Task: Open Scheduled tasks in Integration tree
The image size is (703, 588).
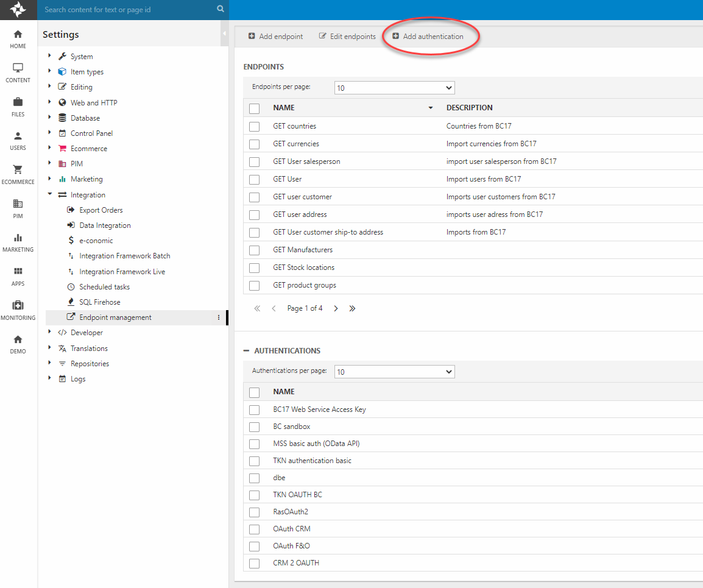Action: coord(104,287)
